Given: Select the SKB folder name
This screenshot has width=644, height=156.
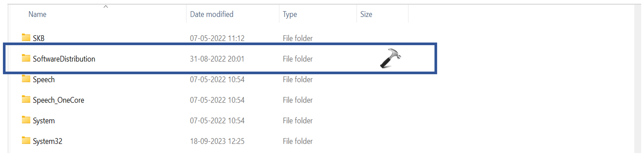Looking at the screenshot, I should click(x=38, y=38).
